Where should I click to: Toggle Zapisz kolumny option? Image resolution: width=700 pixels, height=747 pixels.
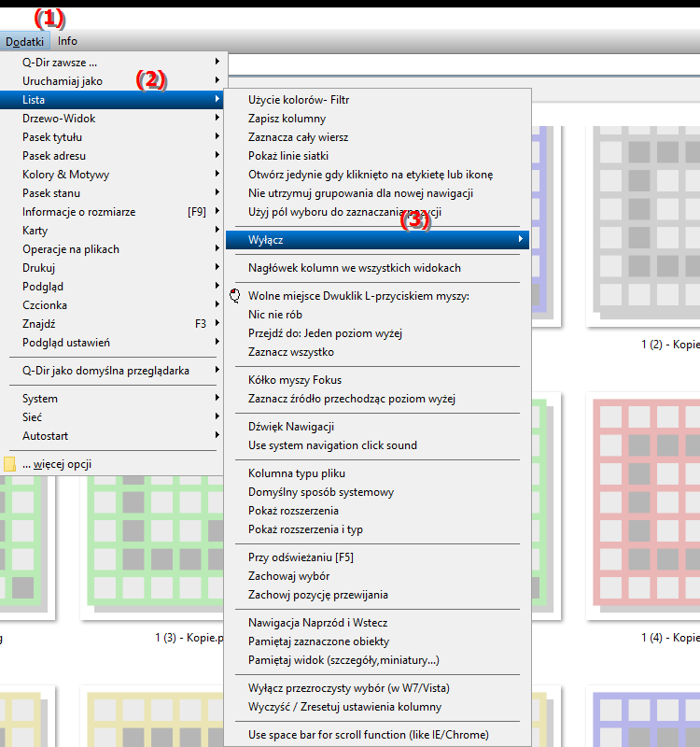(378, 119)
